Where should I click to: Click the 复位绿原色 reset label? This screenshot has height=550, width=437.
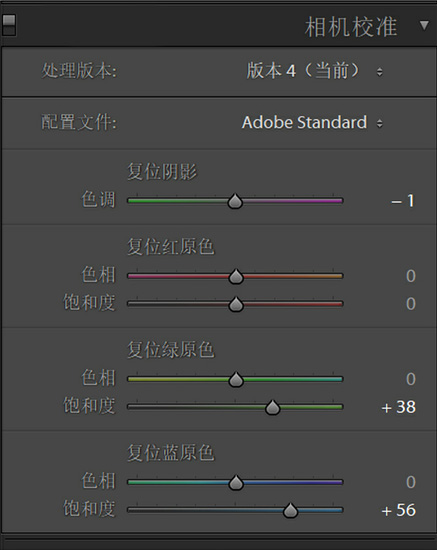point(170,350)
